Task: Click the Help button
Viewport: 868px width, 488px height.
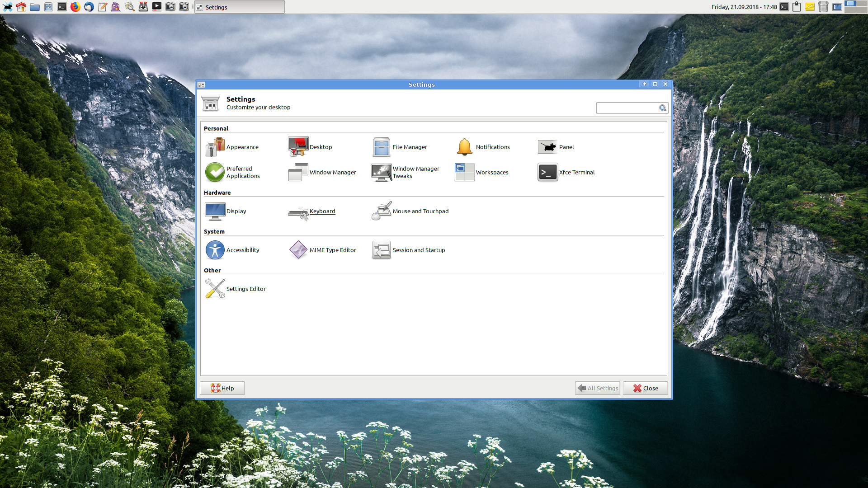Action: click(x=222, y=388)
